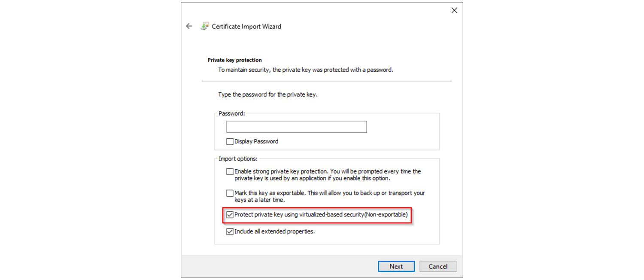Uncheck the virtualized-based security protection checkbox
The image size is (644, 280).
[230, 214]
